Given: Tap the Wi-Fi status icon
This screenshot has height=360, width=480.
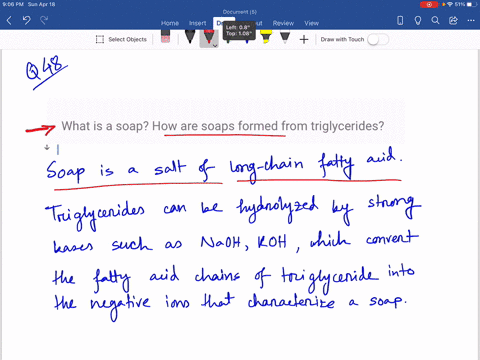Looking at the screenshot, I should click(450, 4).
